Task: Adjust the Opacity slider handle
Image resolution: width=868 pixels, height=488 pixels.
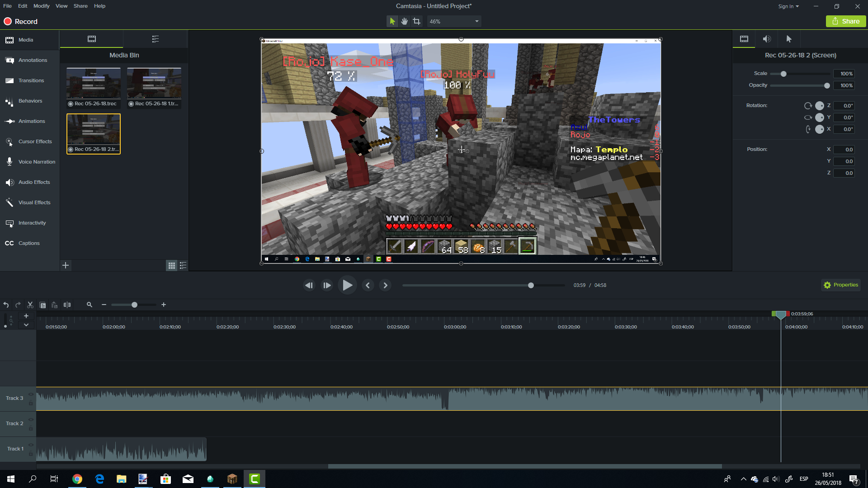Action: tap(827, 85)
